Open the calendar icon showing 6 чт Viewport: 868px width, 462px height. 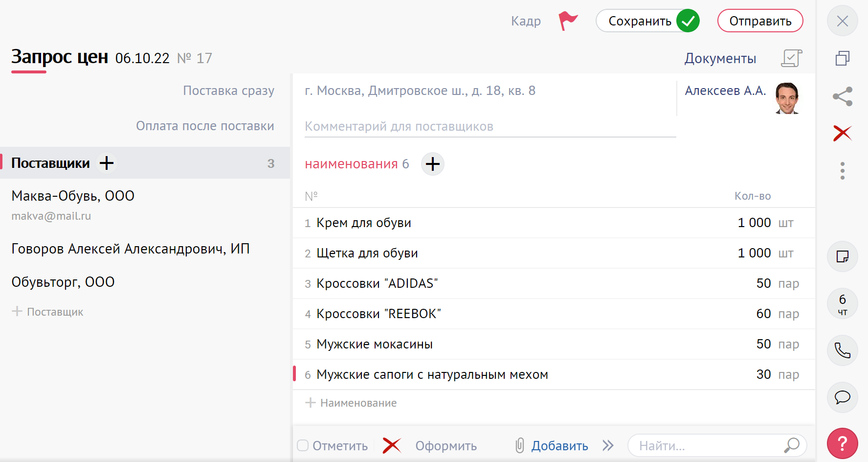[x=842, y=304]
